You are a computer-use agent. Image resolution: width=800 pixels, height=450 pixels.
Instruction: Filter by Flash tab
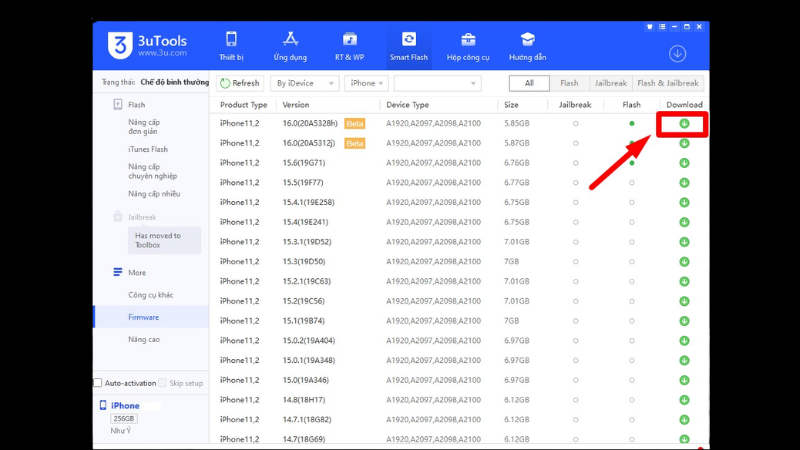[x=569, y=83]
